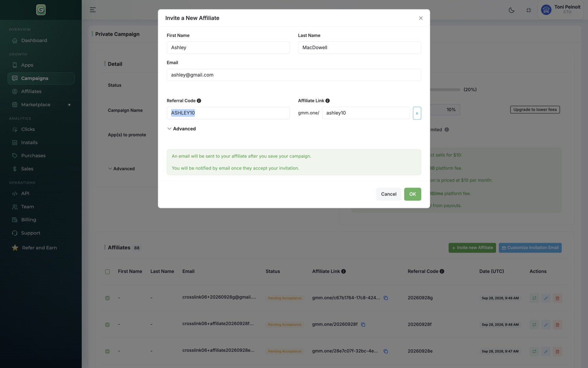
Task: Click the Last Name field MacDowell
Action: pos(359,48)
